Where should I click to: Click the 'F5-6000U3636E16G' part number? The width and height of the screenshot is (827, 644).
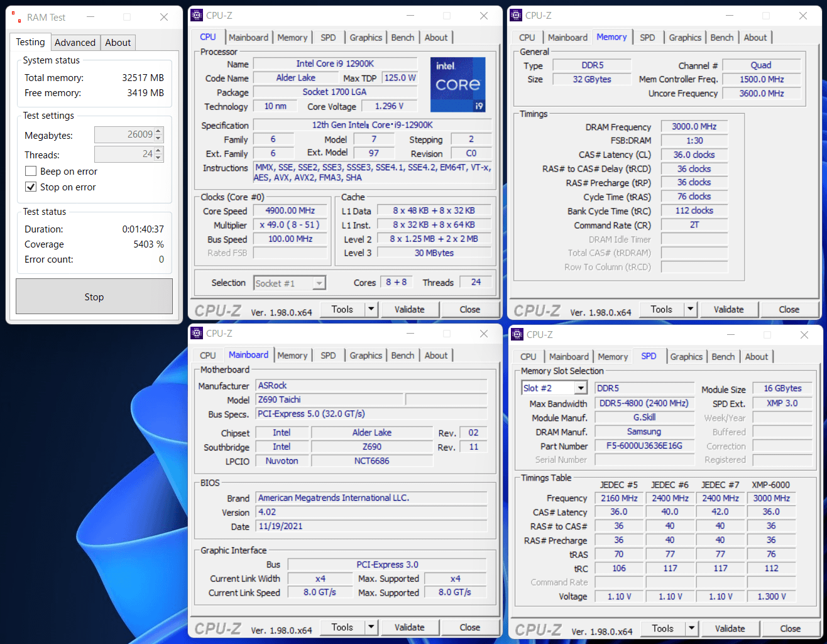pos(644,445)
